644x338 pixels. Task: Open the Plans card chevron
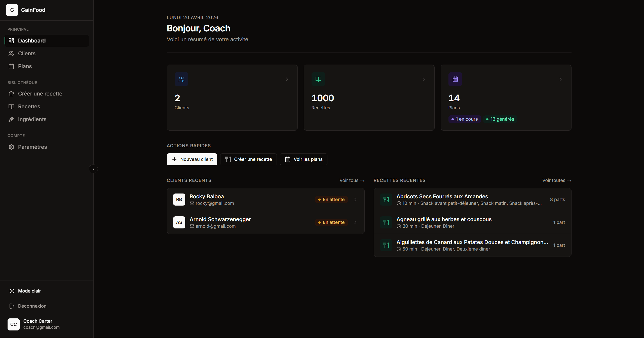tap(561, 79)
